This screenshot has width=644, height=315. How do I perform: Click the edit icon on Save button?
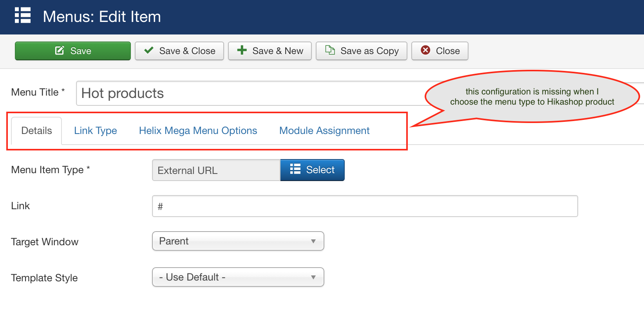[60, 51]
